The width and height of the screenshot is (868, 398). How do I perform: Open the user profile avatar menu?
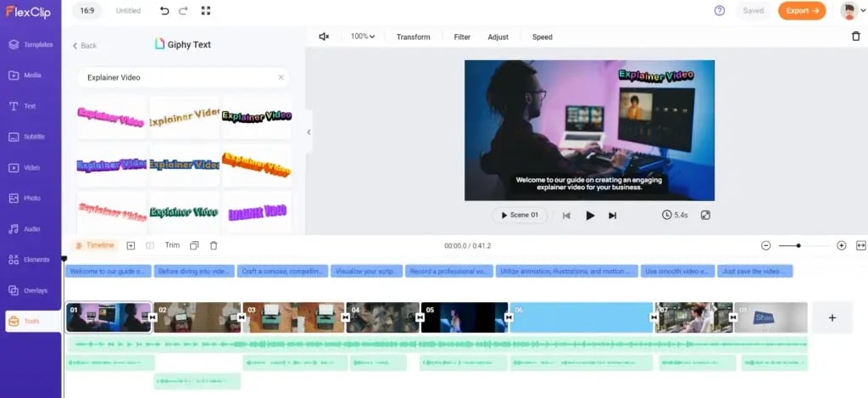click(849, 11)
